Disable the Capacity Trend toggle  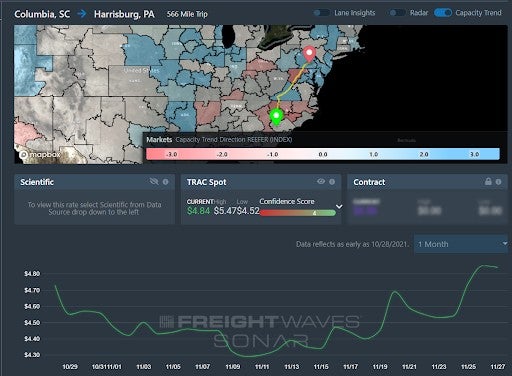(x=443, y=13)
